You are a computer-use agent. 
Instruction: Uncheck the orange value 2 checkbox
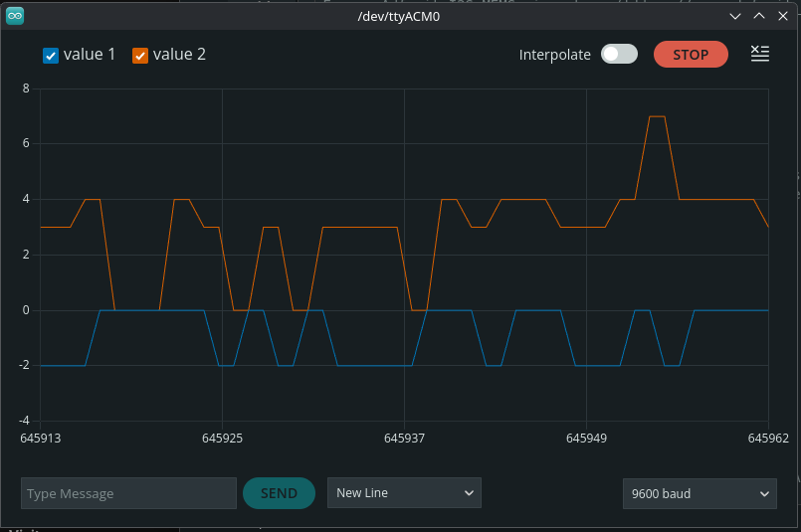[140, 56]
